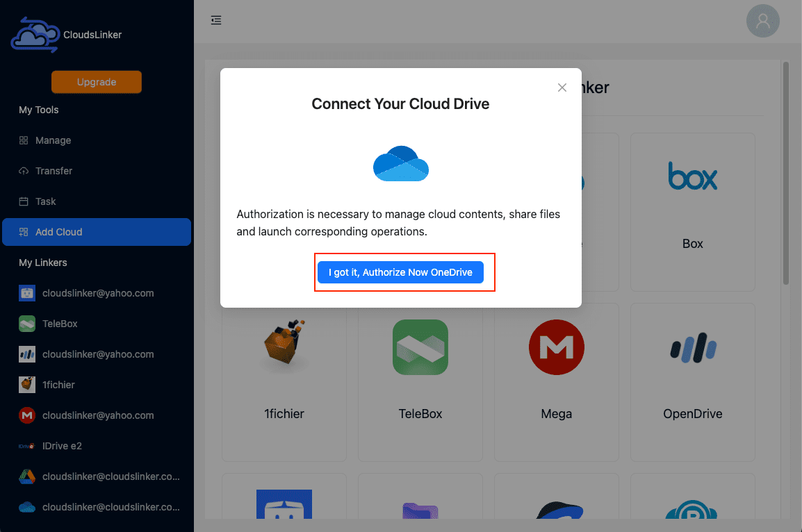Screen dimensions: 802x532
Task: Select the 1fichier cloud card
Action: 284,382
